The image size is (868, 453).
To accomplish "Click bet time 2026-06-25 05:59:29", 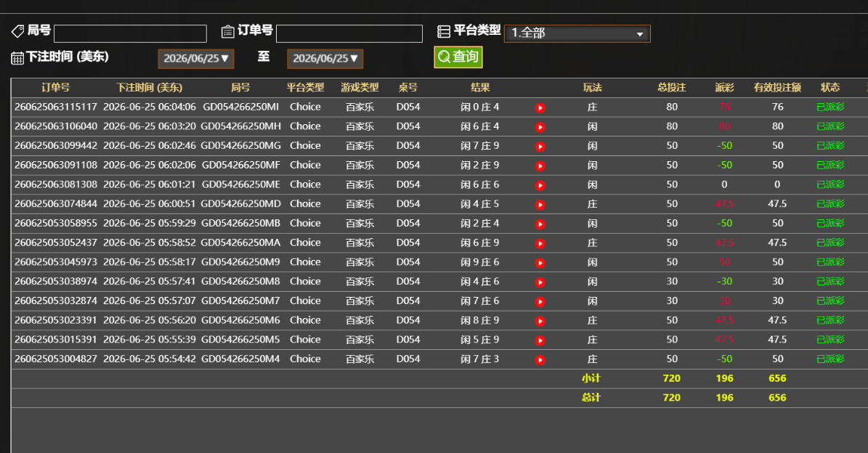I will [x=150, y=223].
